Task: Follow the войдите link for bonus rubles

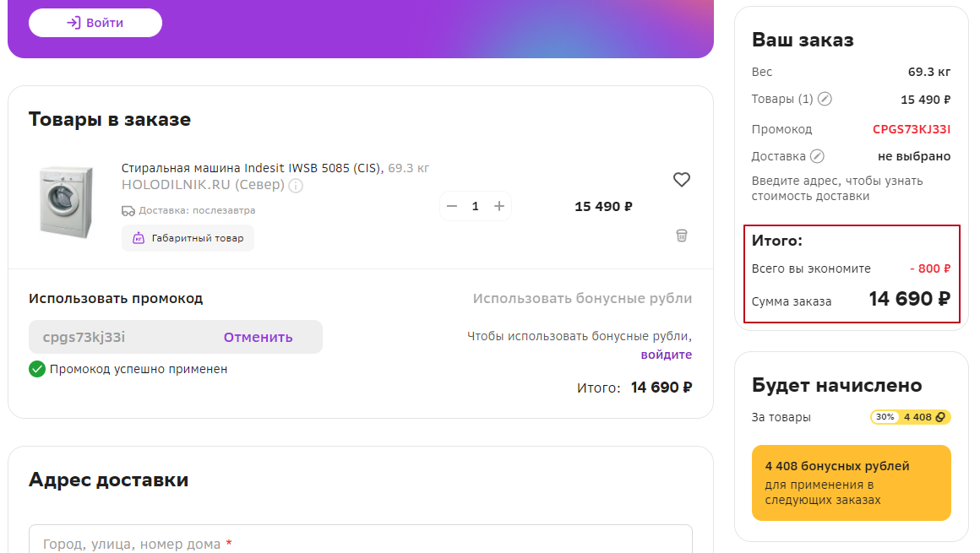Action: [666, 355]
